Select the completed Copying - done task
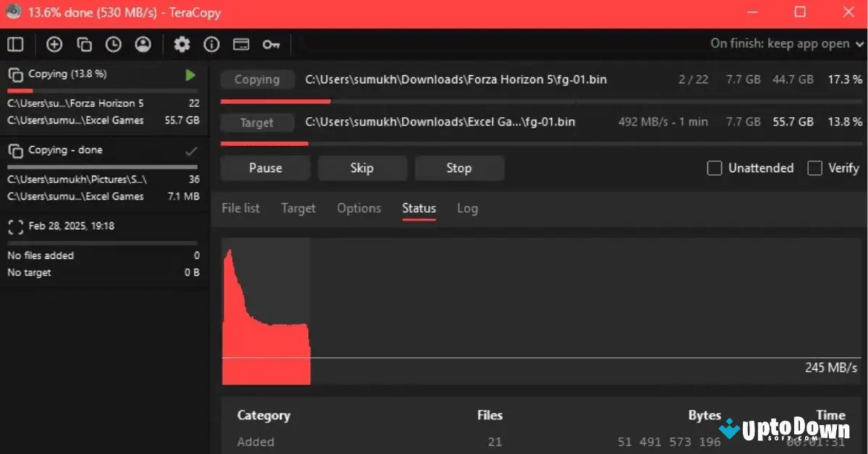The width and height of the screenshot is (868, 454). tap(65, 150)
